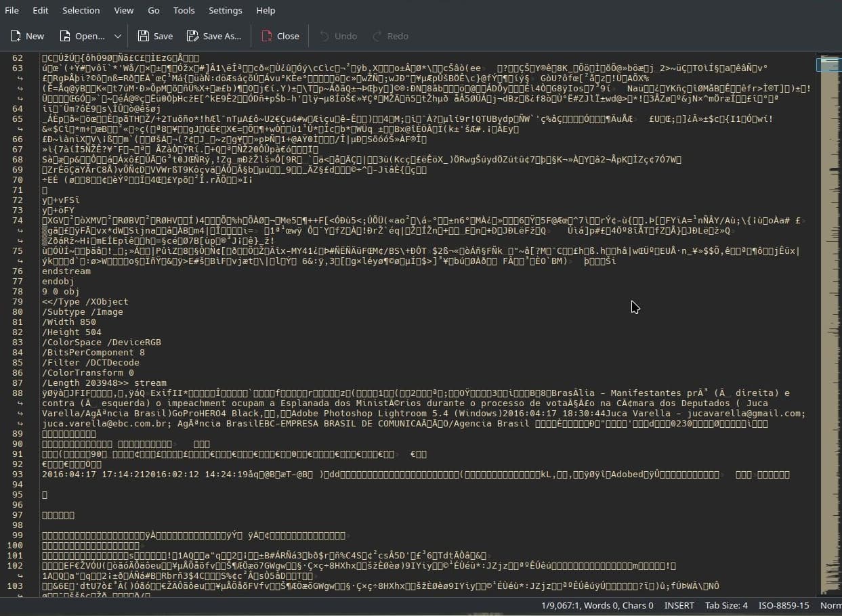Click the Redo arrow icon
The width and height of the screenshot is (842, 616).
coord(377,36)
